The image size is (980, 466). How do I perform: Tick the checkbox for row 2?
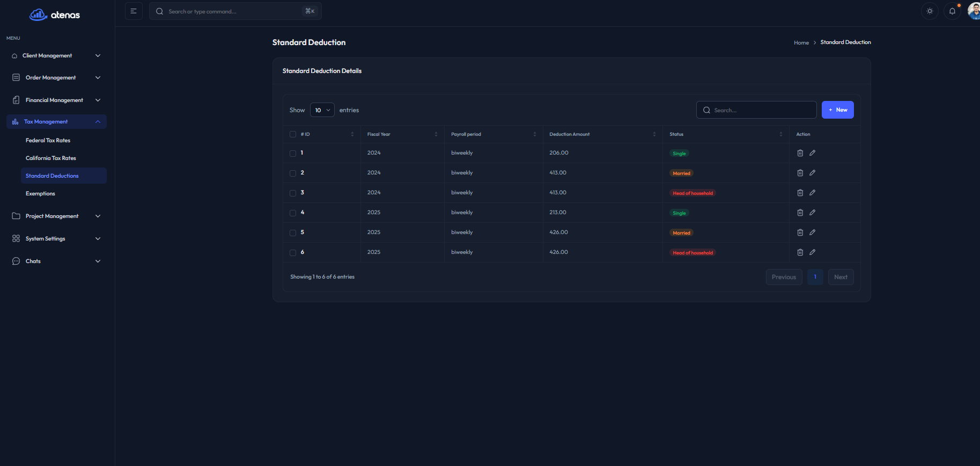pyautogui.click(x=293, y=173)
